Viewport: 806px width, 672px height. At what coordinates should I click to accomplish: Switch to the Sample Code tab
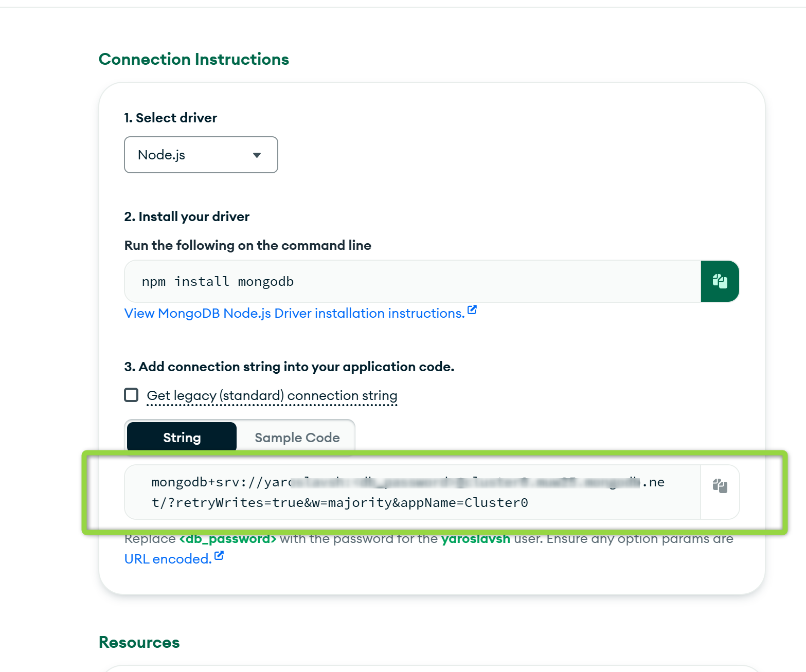tap(297, 438)
